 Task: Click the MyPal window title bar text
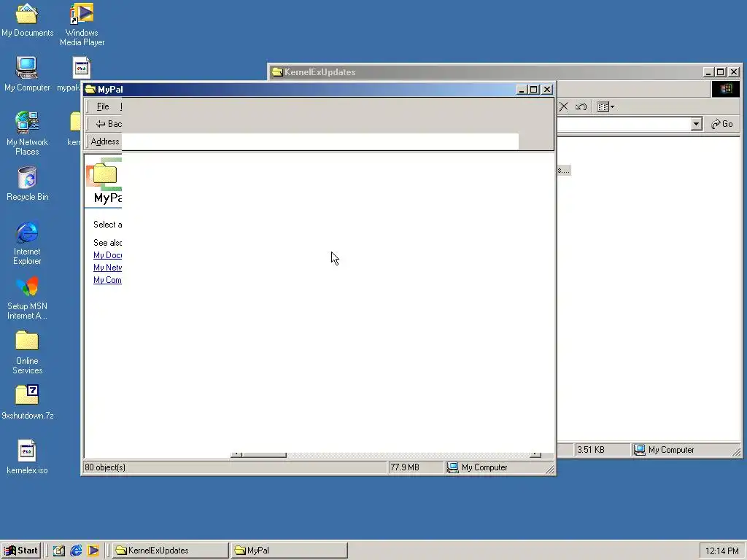pos(110,90)
